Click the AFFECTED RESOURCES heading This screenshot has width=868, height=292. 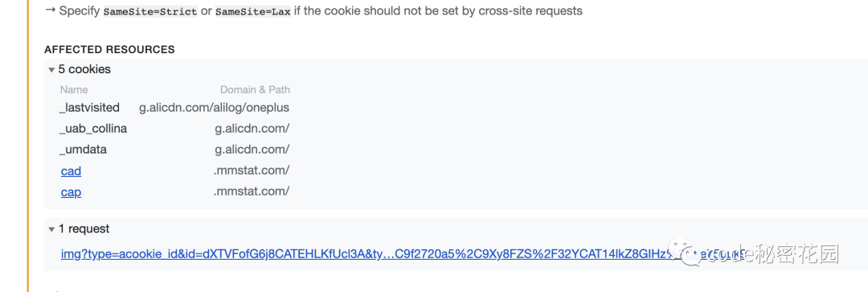[109, 49]
